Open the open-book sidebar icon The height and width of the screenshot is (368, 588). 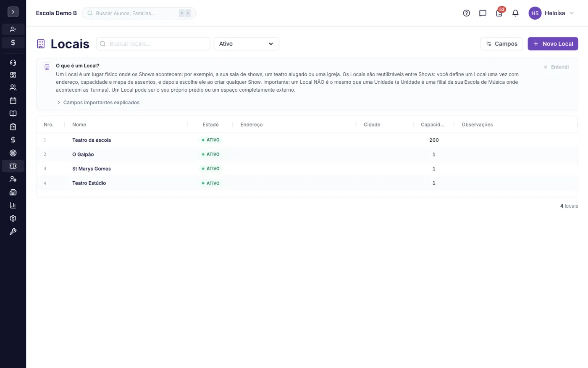pyautogui.click(x=13, y=114)
